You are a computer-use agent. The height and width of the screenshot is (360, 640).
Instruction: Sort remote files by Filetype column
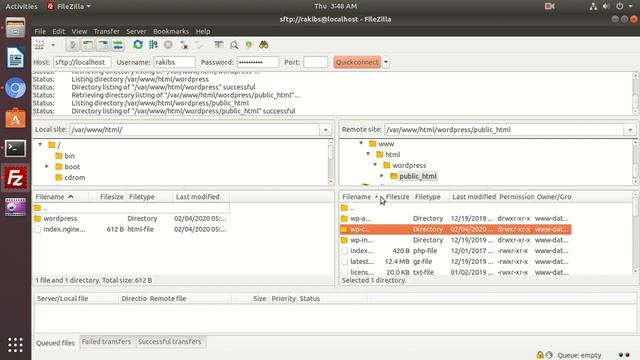[x=431, y=197]
